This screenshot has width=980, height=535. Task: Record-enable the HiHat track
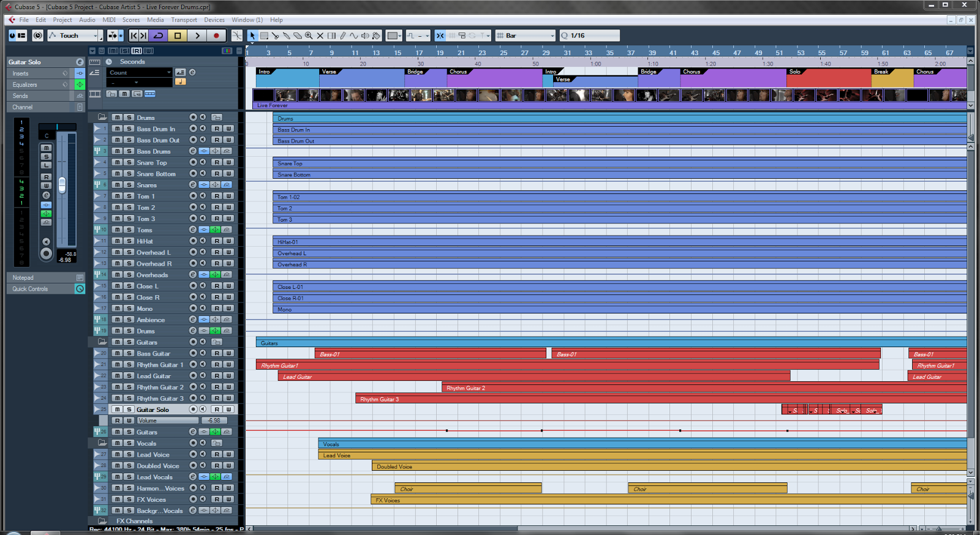194,241
